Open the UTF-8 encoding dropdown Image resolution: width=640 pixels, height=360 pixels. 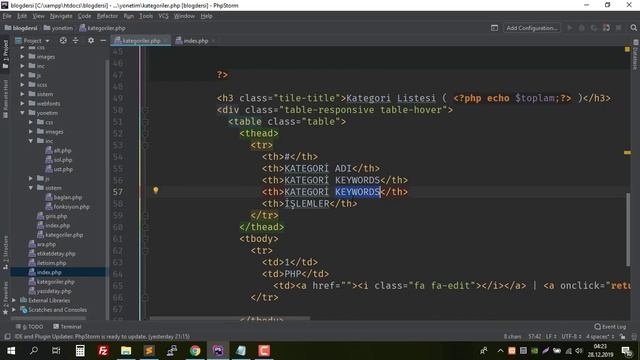(571, 337)
